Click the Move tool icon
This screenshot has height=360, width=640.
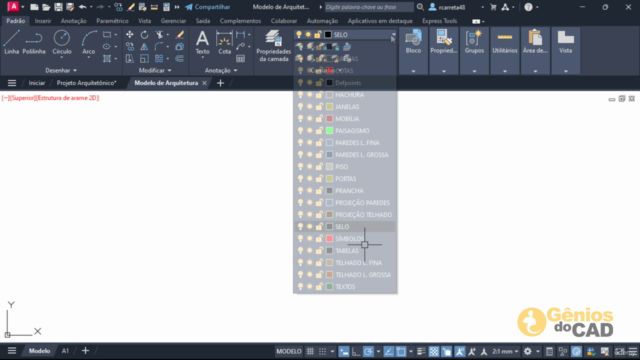coord(130,35)
